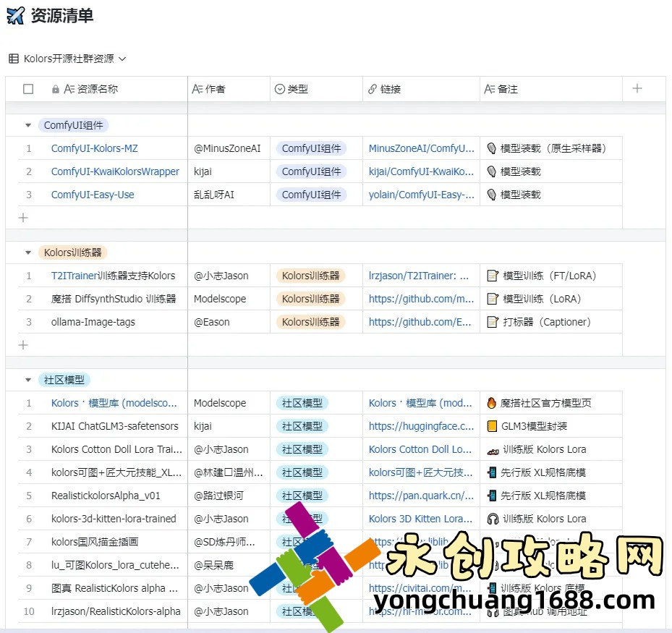Add a row under ComfyUI组件 group
The height and width of the screenshot is (633, 672).
[x=23, y=218]
